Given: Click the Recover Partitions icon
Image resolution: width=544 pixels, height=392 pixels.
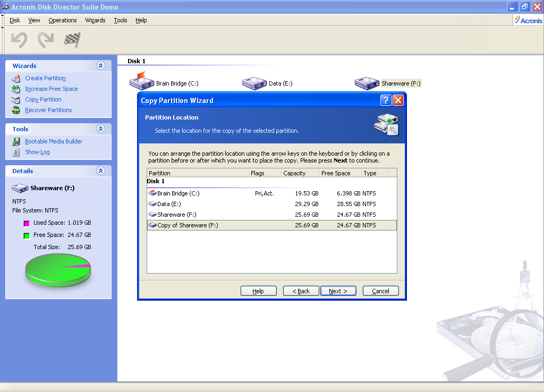Looking at the screenshot, I should [16, 110].
